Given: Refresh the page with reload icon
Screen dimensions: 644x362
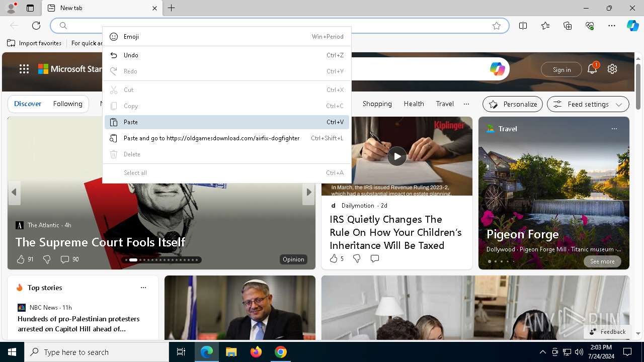Looking at the screenshot, I should coord(36,26).
